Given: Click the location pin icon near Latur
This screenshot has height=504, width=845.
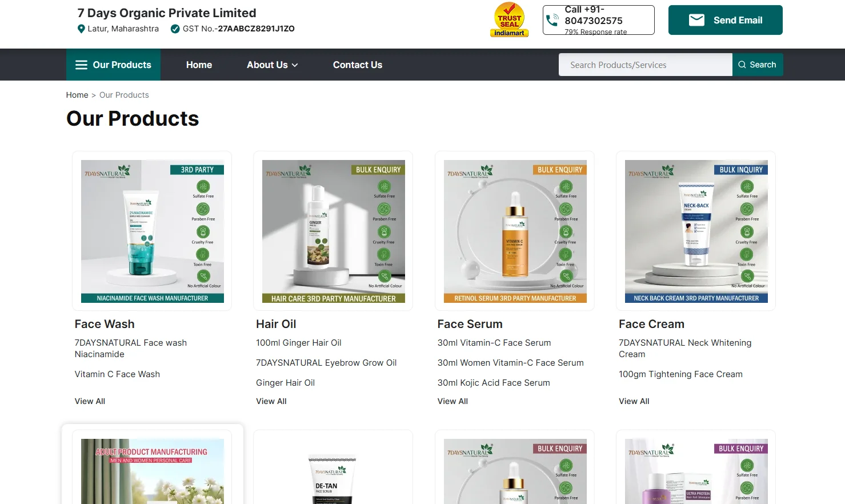Looking at the screenshot, I should (81, 29).
